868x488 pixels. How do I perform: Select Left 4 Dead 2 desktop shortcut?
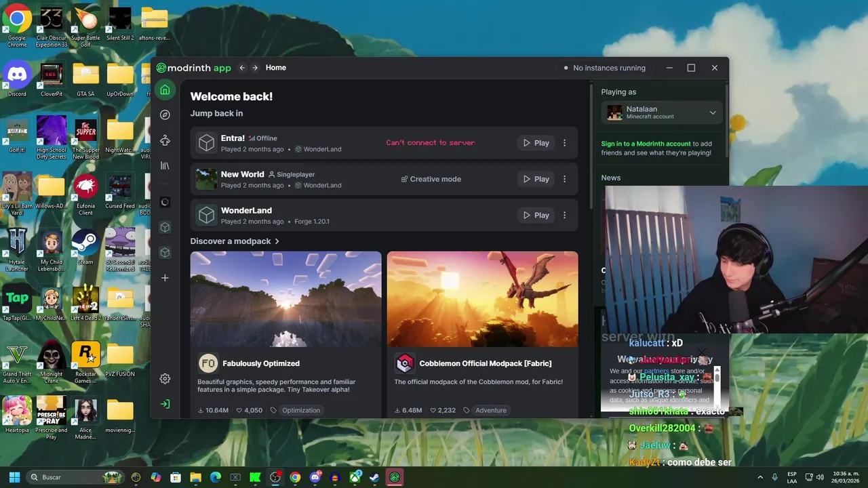85,304
